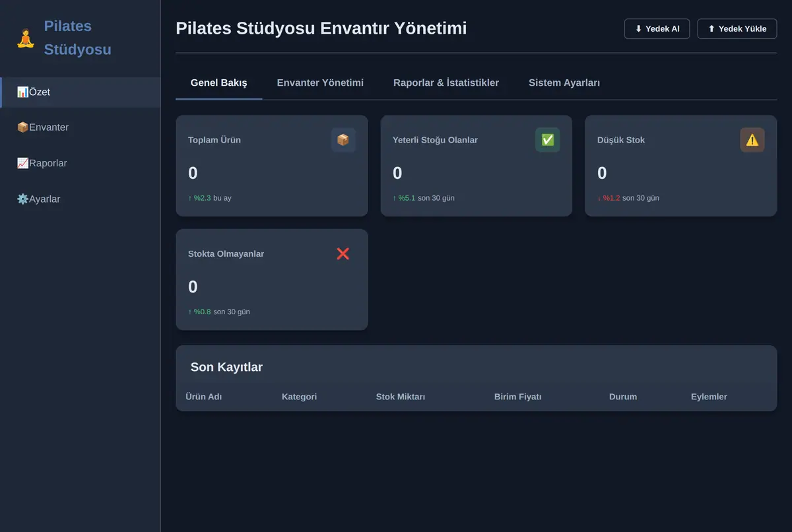Click the Son Kayıtlar heading

click(226, 367)
